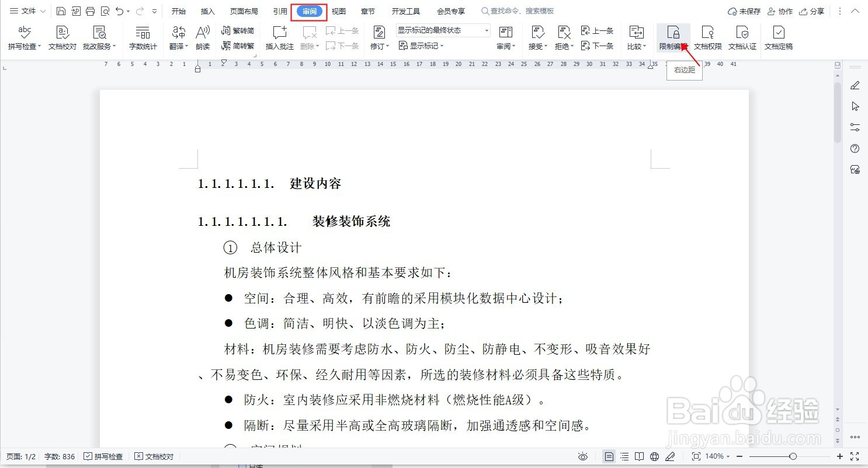Click 未保存 cloud save status
The width and height of the screenshot is (868, 468).
(x=744, y=11)
